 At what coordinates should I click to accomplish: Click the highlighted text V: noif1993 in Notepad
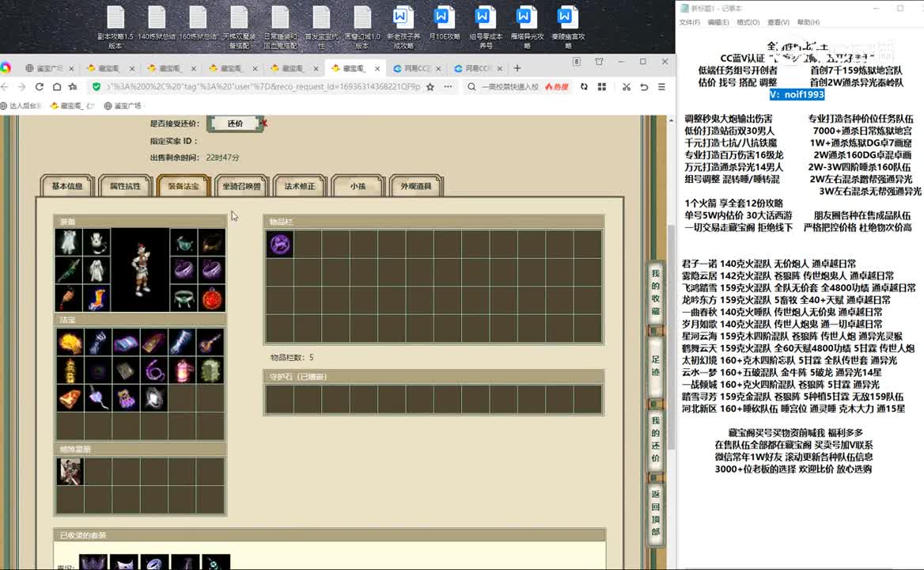pyautogui.click(x=797, y=94)
